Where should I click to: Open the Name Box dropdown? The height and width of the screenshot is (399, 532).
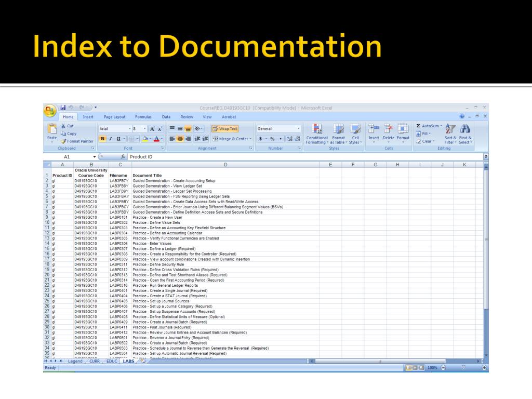coord(95,157)
